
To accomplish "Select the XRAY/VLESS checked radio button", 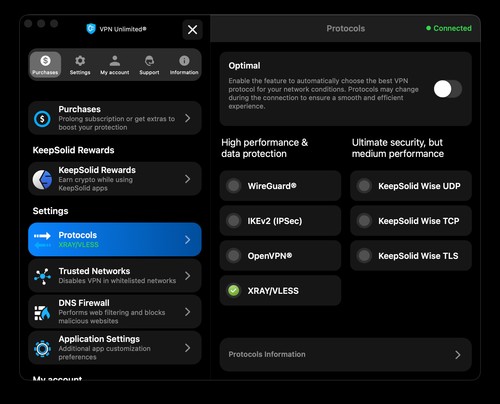I will pos(234,291).
